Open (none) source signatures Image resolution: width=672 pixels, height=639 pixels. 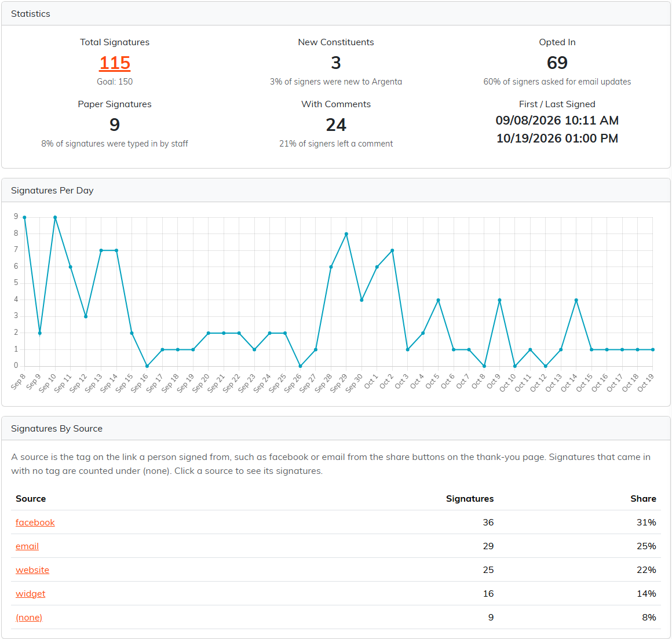[29, 618]
